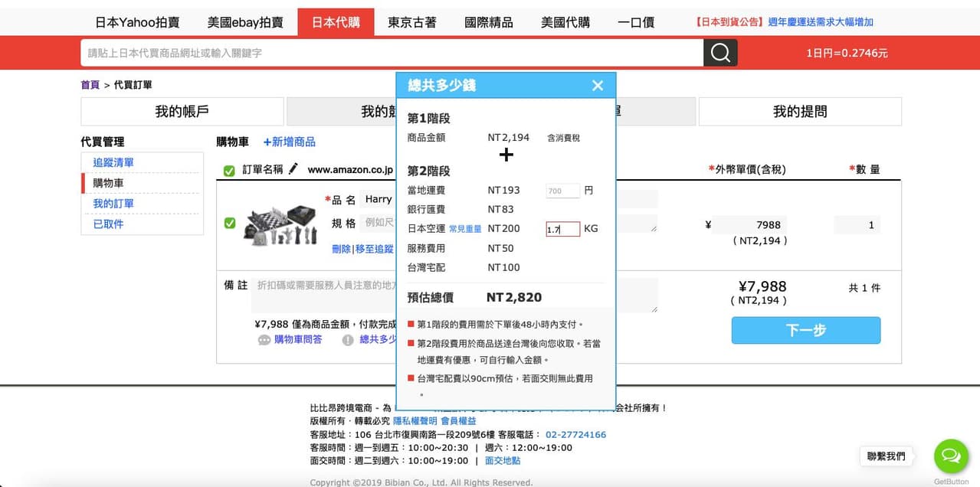The height and width of the screenshot is (487, 980).
Task: Click the phone number 02-27724166
Action: [x=575, y=434]
